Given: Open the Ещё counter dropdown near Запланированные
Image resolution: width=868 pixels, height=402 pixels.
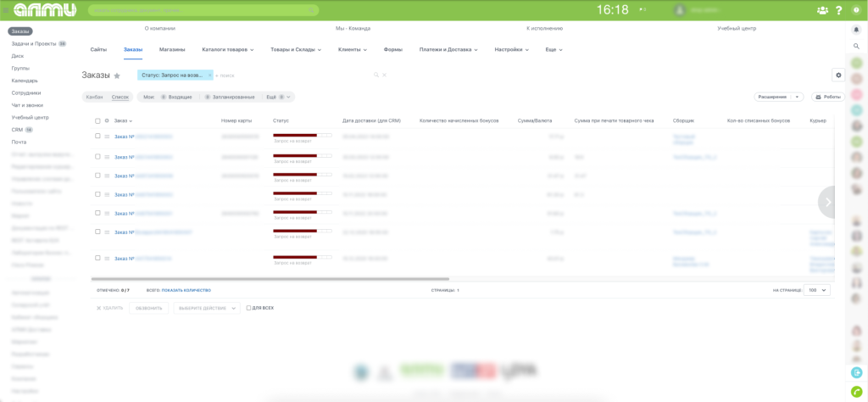Looking at the screenshot, I should coord(278,97).
